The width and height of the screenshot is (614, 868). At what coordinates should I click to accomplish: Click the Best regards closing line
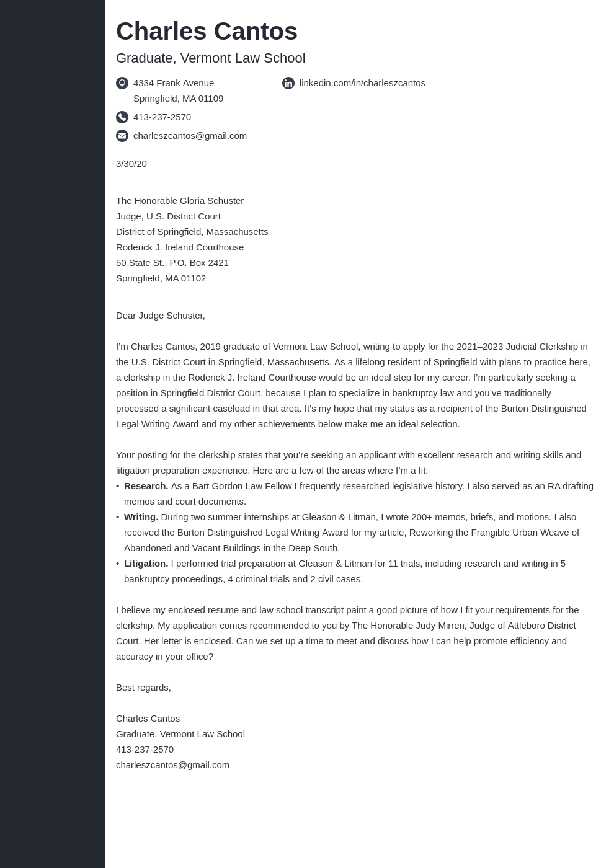[143, 688]
